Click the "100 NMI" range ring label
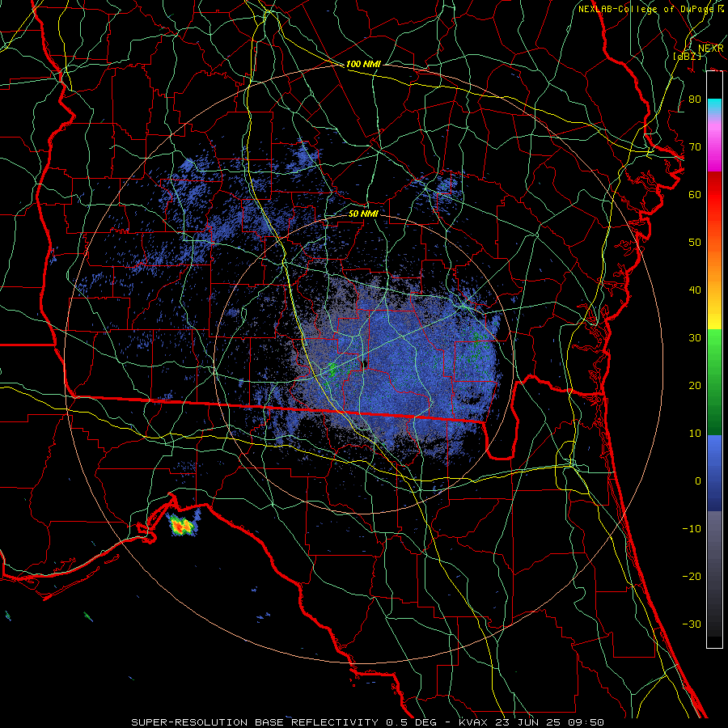 363,64
